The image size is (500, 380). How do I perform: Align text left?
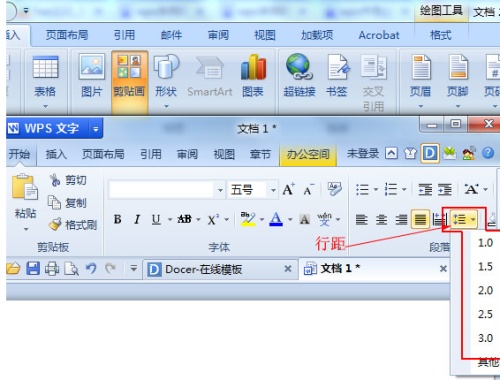[x=362, y=219]
